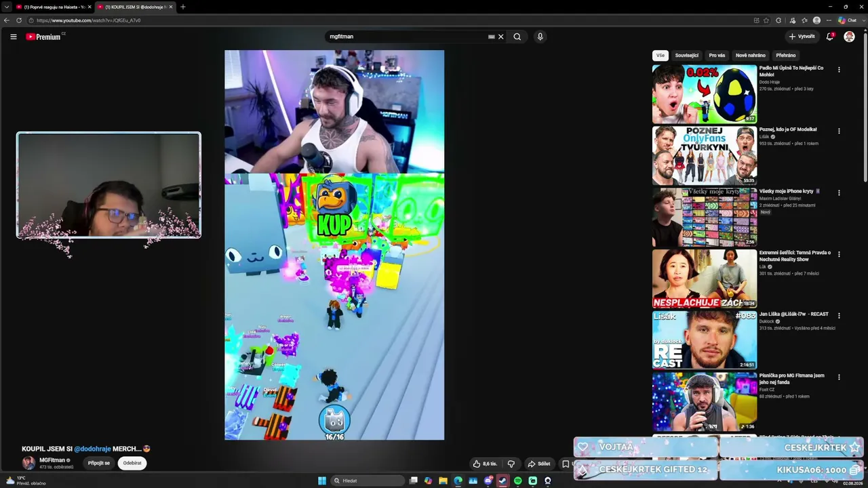Start voice search with the microphone
The height and width of the screenshot is (488, 868).
click(540, 37)
